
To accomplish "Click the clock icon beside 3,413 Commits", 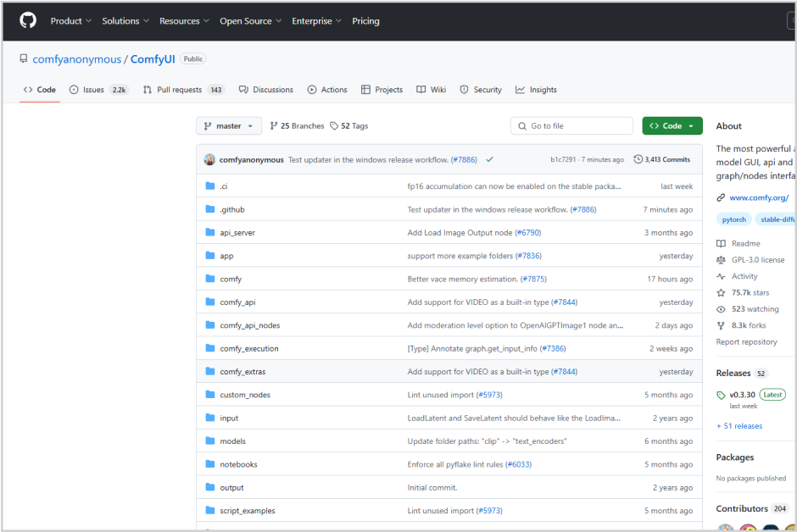I will tap(638, 159).
